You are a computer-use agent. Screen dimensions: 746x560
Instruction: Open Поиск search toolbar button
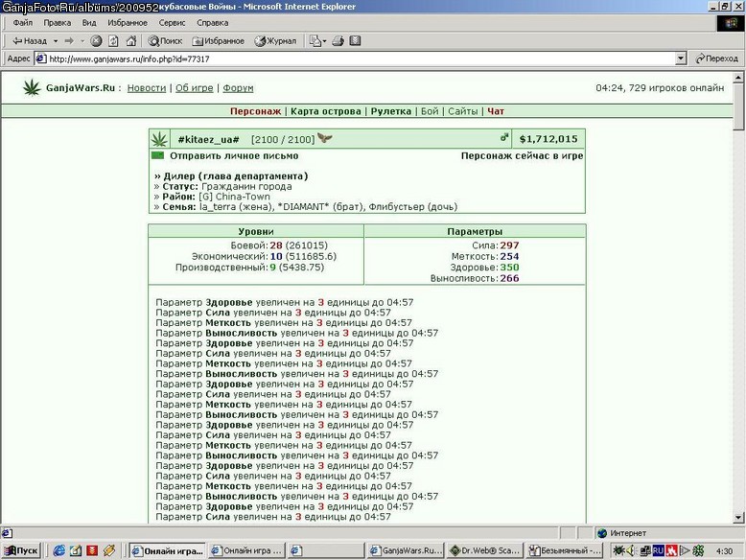click(165, 41)
